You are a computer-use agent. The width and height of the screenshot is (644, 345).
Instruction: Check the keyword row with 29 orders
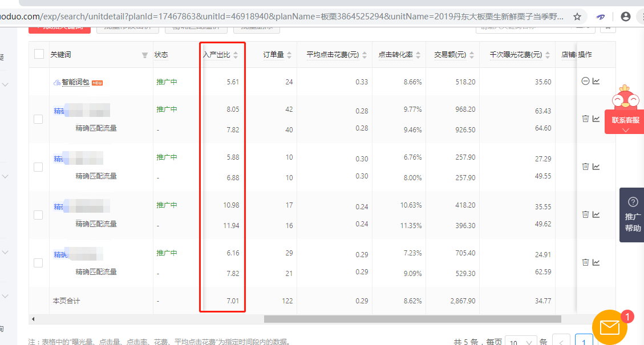38,263
